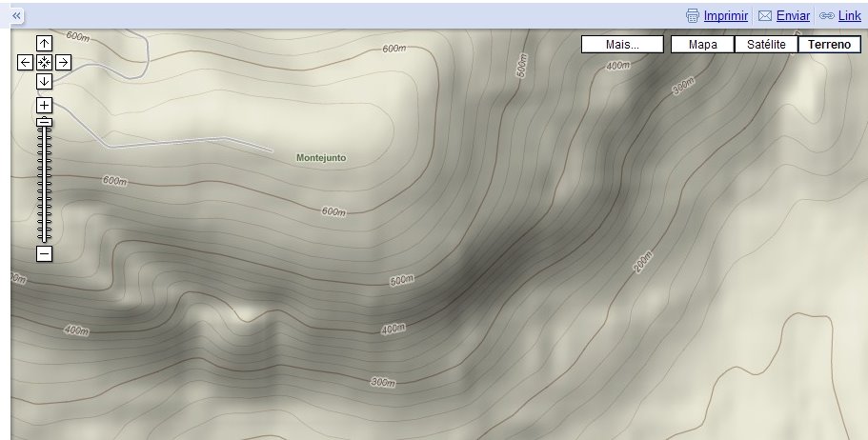Image resolution: width=868 pixels, height=440 pixels.
Task: Select the Terreno view
Action: (829, 45)
